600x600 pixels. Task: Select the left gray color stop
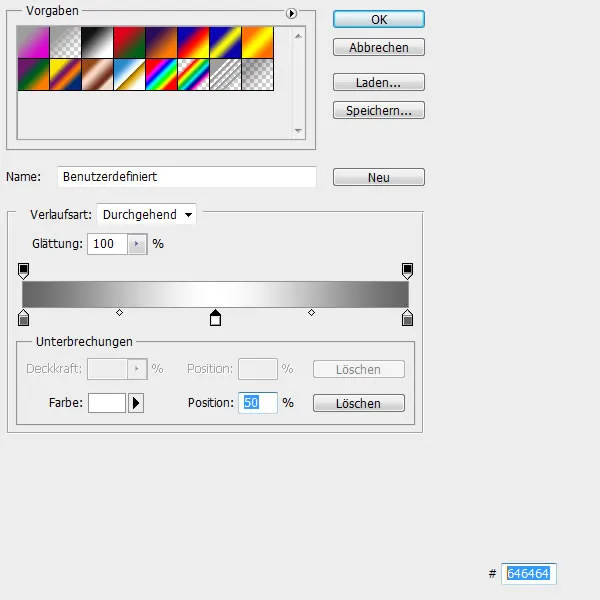pos(24,319)
